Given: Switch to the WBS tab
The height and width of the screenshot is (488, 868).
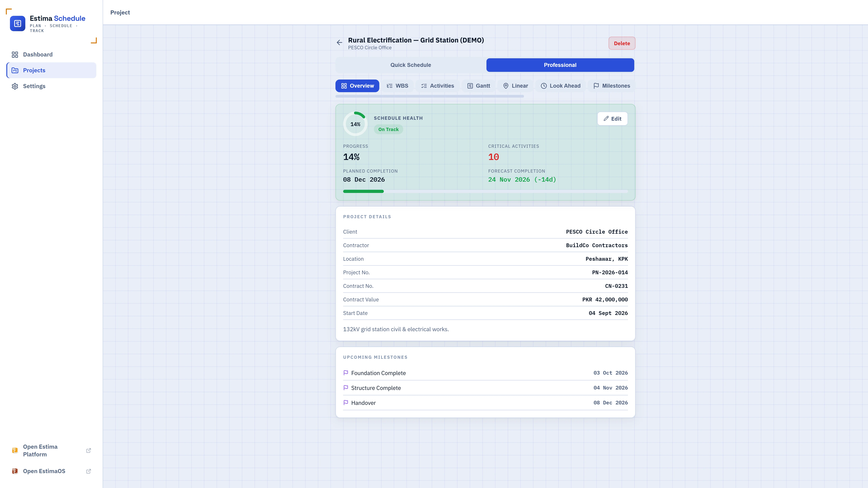Looking at the screenshot, I should point(397,86).
